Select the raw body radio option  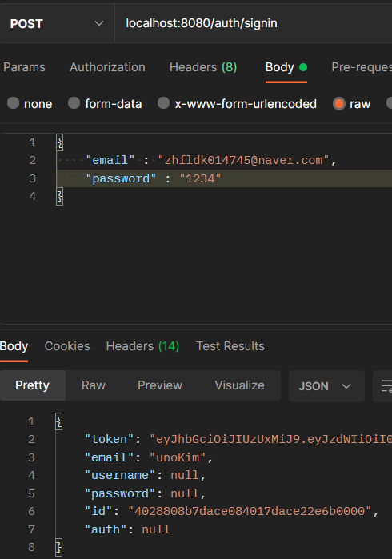coord(339,104)
